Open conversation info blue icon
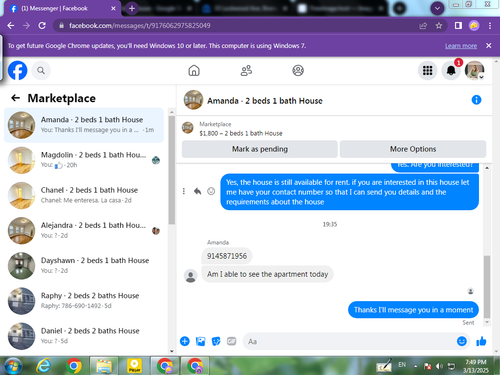The image size is (500, 375). (x=476, y=100)
